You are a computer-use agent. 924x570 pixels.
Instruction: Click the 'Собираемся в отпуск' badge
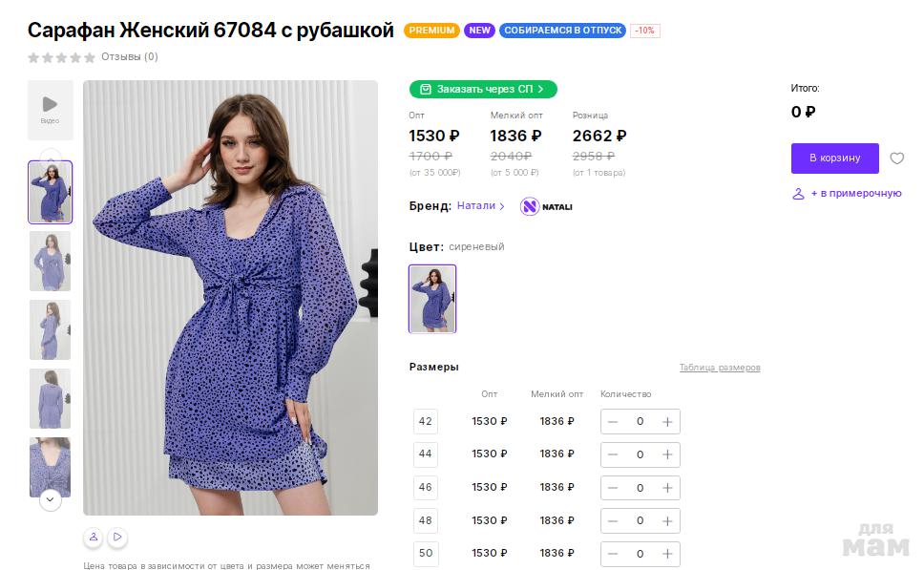(x=562, y=31)
